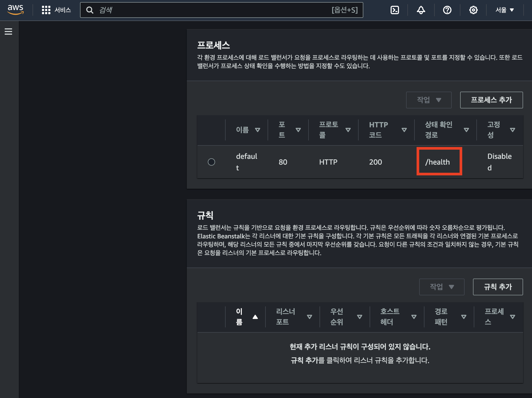Sort processes by 프로토콜 column
532x398 pixels.
[348, 130]
